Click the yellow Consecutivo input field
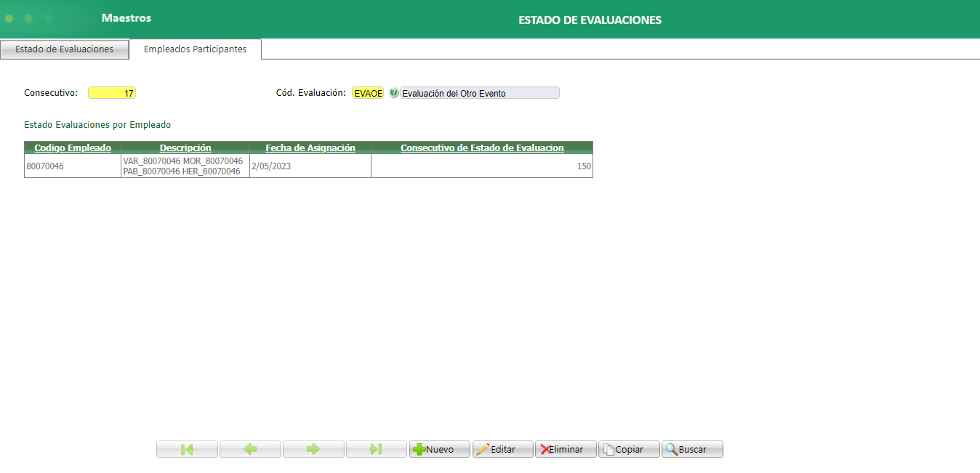The image size is (980, 473). point(111,92)
